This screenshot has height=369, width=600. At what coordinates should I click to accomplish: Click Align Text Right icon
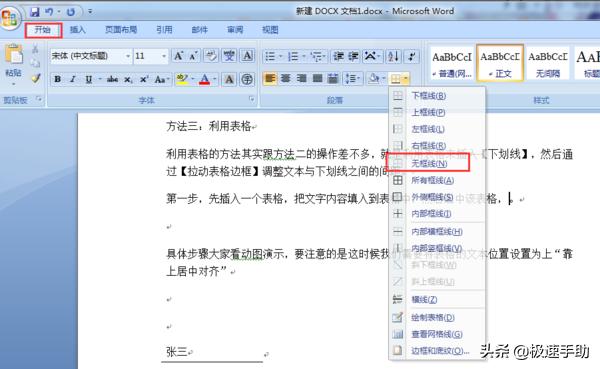(302, 79)
